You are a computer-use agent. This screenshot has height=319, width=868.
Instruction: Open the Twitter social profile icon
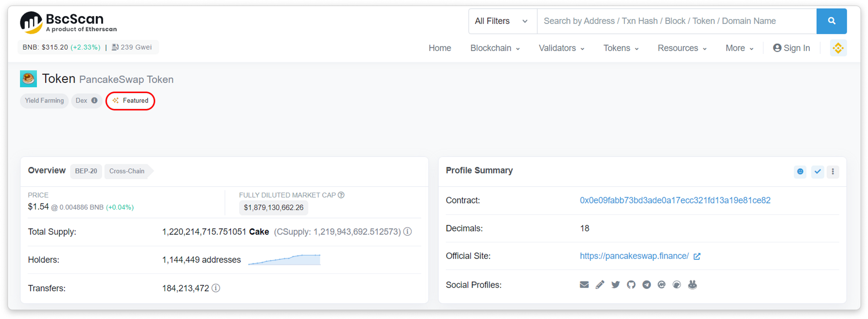[x=615, y=285]
